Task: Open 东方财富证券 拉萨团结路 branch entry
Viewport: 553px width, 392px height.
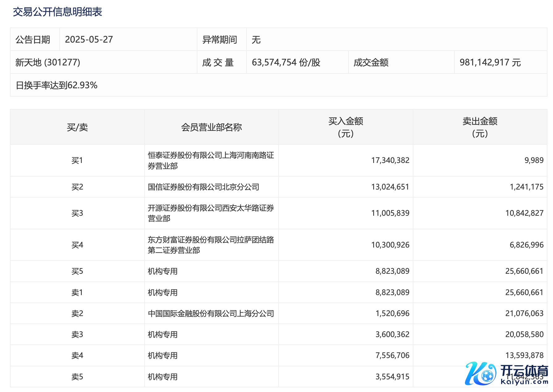Action: (x=211, y=245)
